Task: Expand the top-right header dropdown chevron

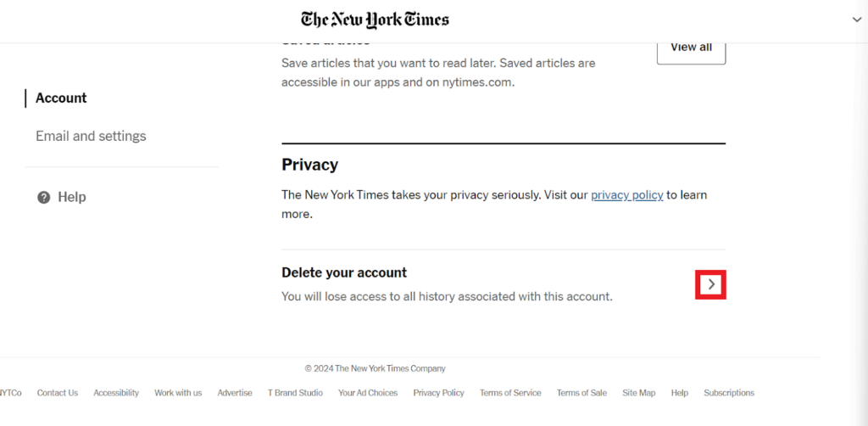Action: coord(856,19)
